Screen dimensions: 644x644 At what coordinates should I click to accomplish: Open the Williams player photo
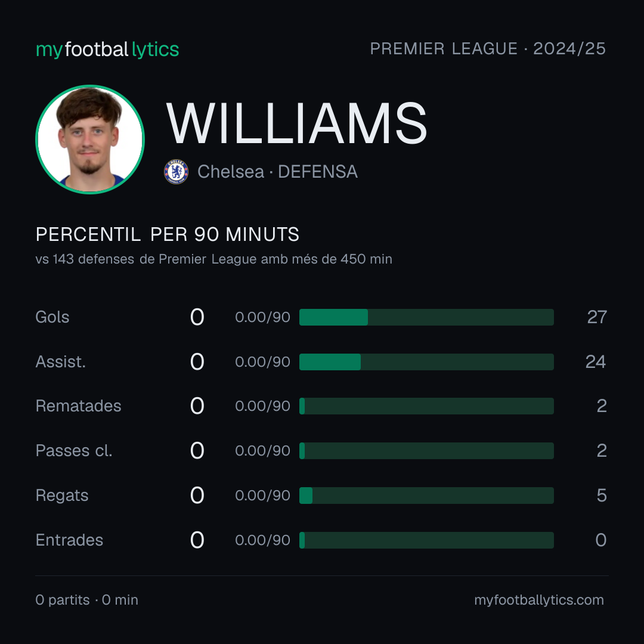coord(90,139)
